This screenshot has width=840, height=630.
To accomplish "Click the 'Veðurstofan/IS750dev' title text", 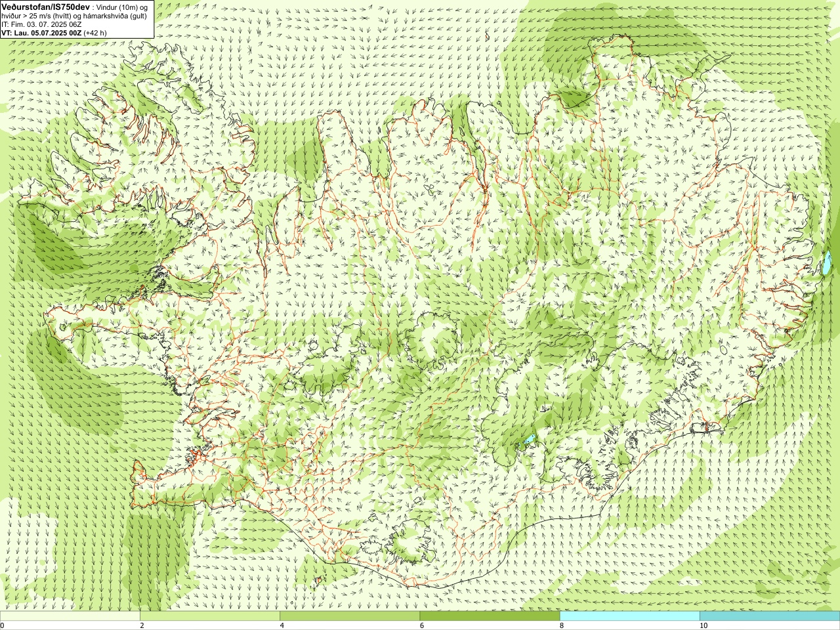I will pyautogui.click(x=46, y=6).
